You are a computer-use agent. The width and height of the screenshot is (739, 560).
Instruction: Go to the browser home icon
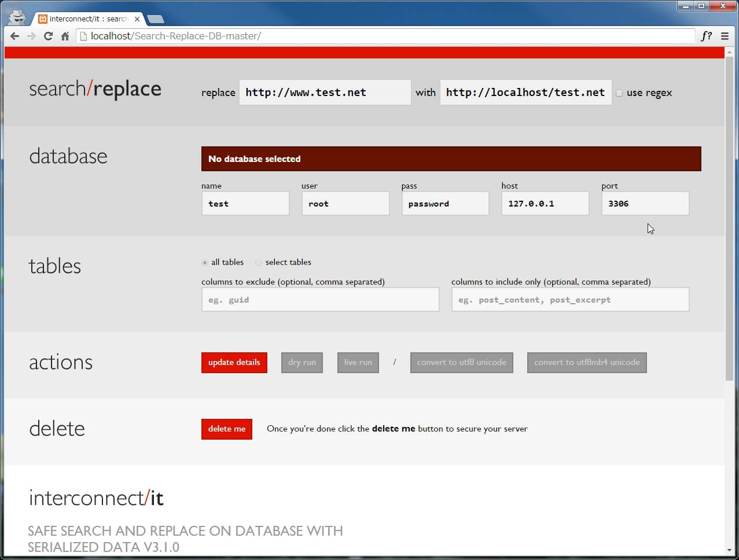65,36
